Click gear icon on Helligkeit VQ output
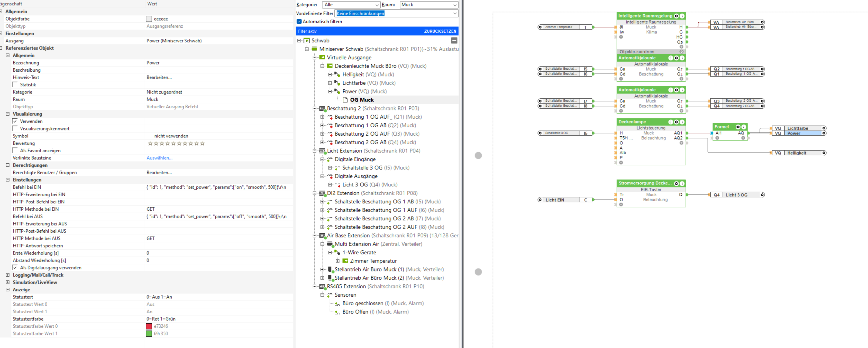 pos(824,153)
